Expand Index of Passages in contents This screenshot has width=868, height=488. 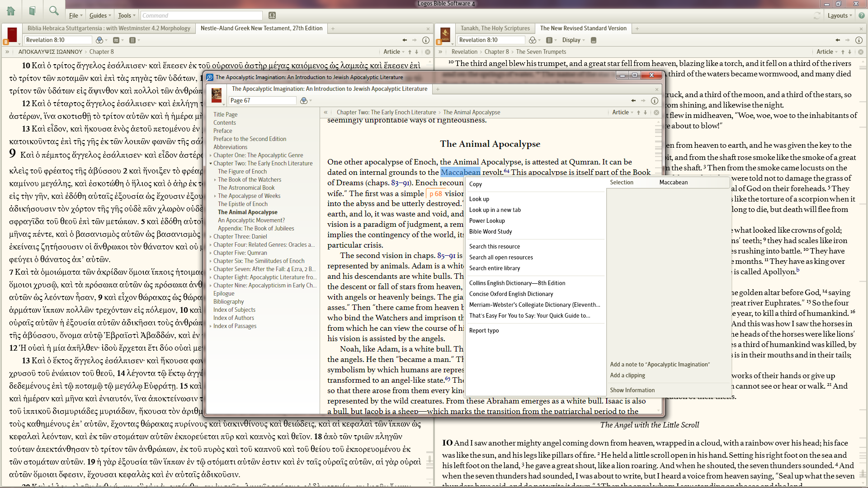click(211, 326)
